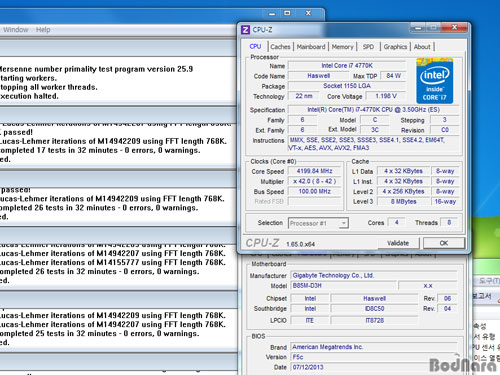
Task: Switch to the Graphics tab in CPU-Z
Action: [395, 47]
